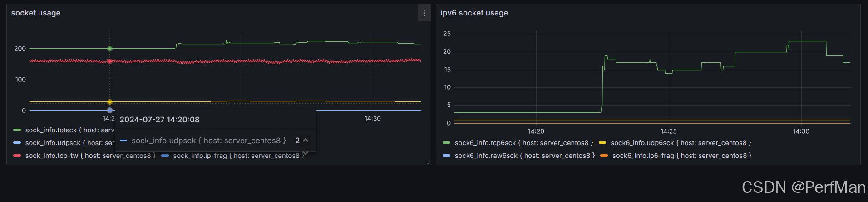Toggle sock_info.ip-frag legend series
Image resolution: width=868 pixels, height=202 pixels.
coord(238,156)
